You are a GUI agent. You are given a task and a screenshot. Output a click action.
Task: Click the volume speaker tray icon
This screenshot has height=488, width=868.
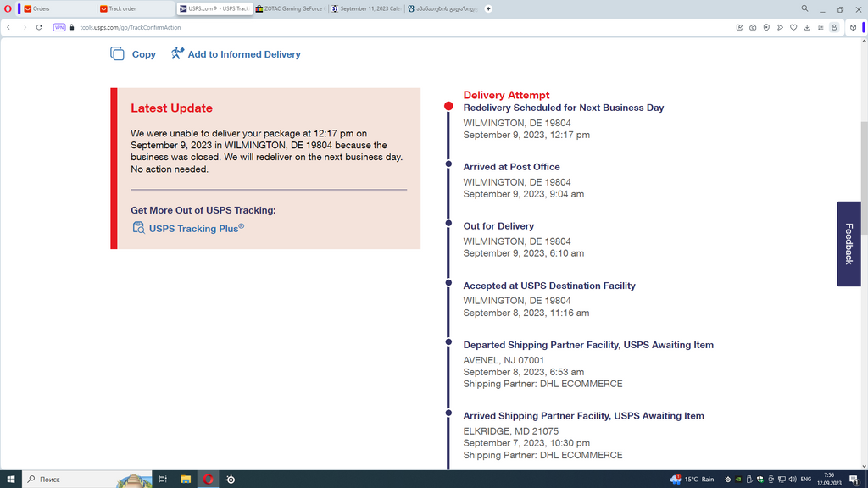793,480
